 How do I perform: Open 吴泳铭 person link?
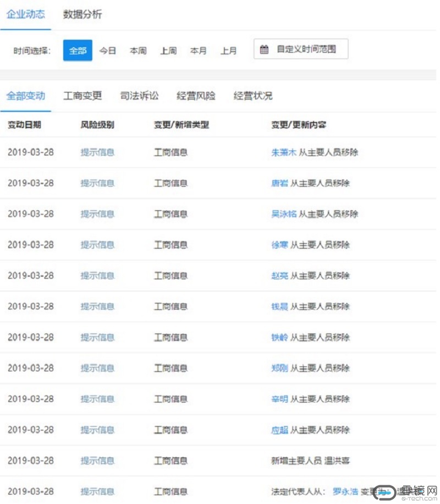284,214
